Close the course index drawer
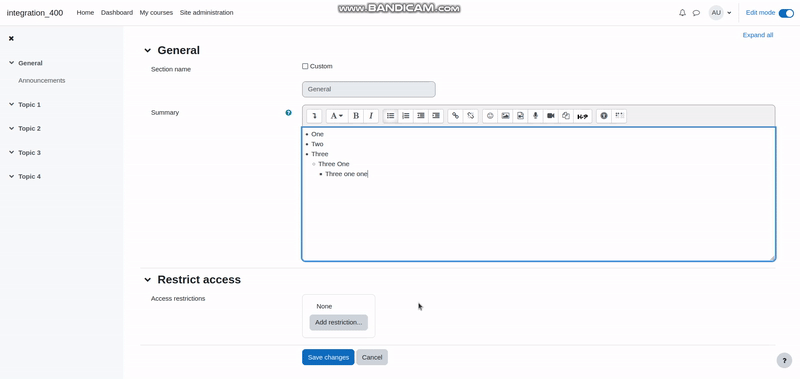This screenshot has height=379, width=800. click(x=11, y=38)
